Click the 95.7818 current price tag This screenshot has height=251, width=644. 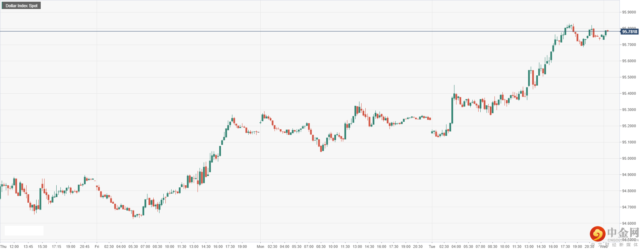629,32
